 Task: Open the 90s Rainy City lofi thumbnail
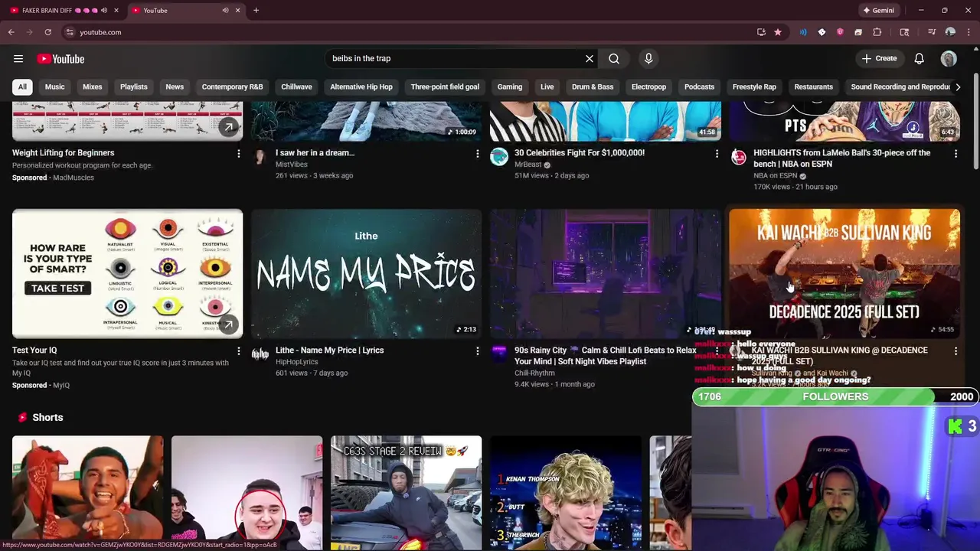tap(605, 273)
